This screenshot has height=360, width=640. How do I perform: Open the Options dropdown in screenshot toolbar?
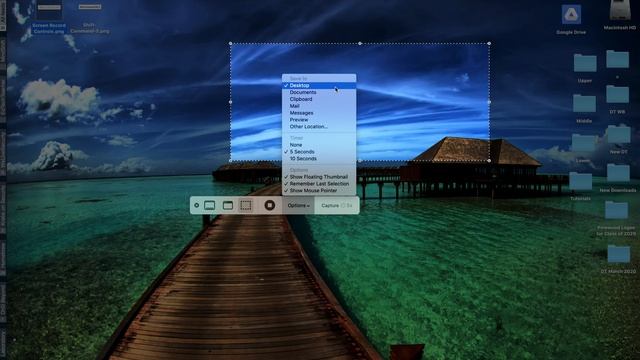click(x=298, y=205)
